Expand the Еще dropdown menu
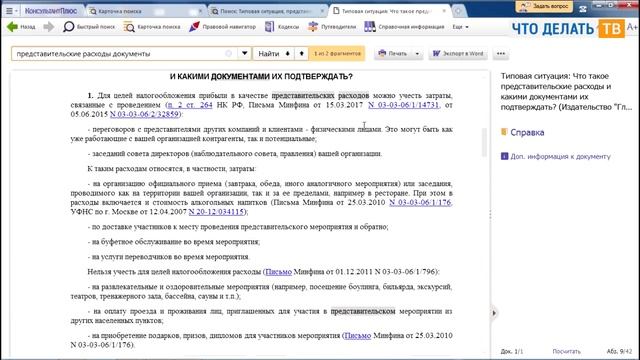The height and width of the screenshot is (360, 640). (460, 27)
